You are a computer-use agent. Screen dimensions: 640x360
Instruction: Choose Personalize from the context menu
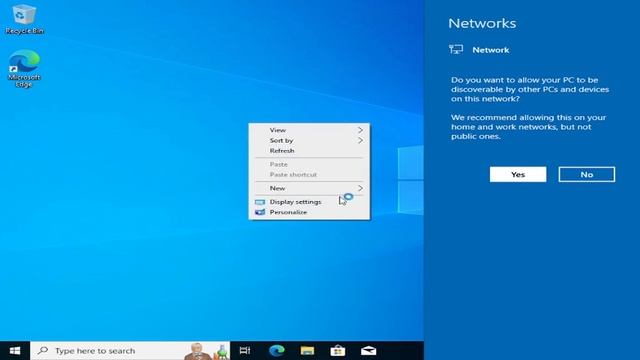coord(309,212)
